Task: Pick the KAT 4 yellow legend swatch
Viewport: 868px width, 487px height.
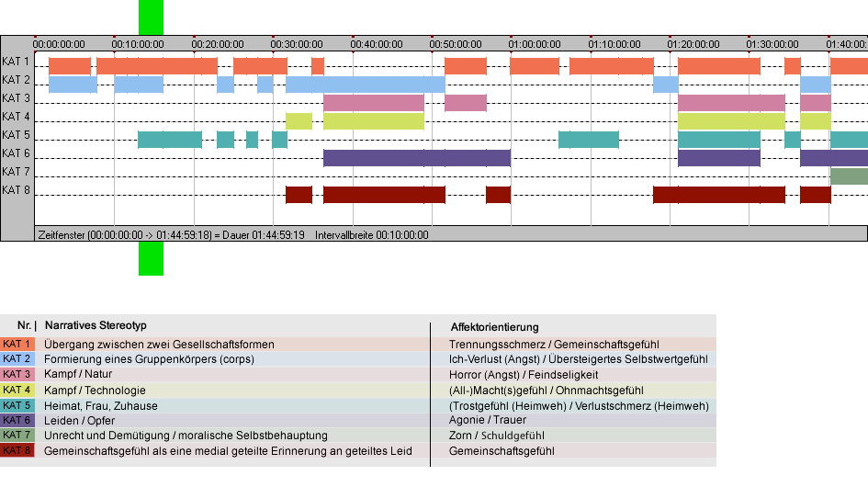Action: 17,390
